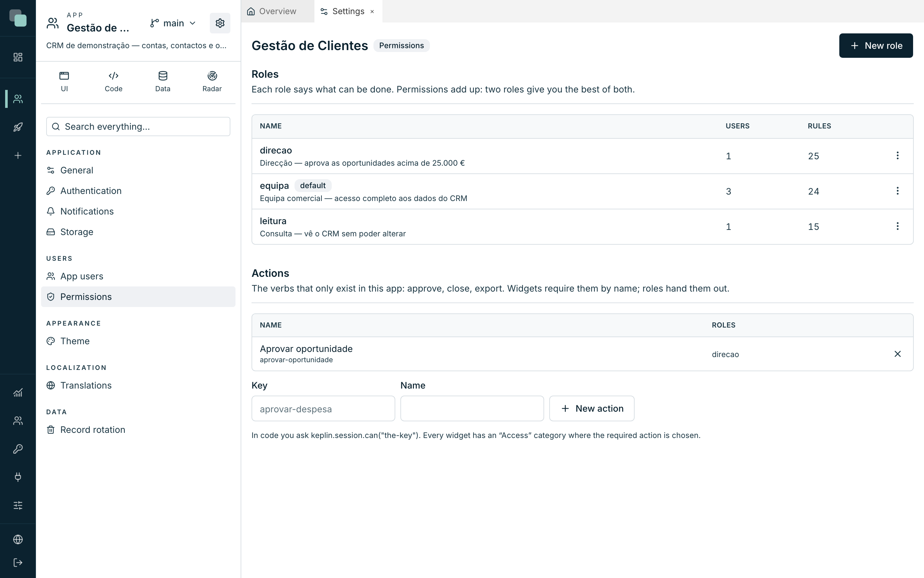The height and width of the screenshot is (578, 924).
Task: Select Permissions in the sidebar
Action: point(138,297)
